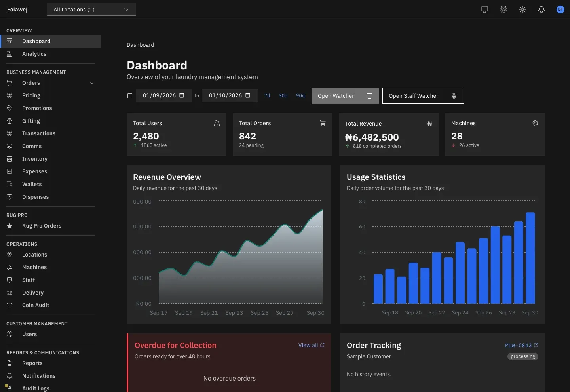This screenshot has height=392, width=570.
Task: Select the 7d date range
Action: 267,96
